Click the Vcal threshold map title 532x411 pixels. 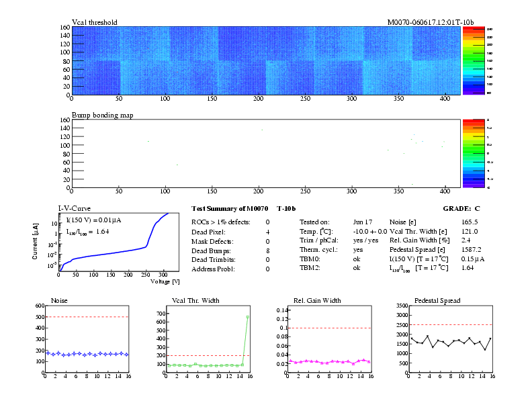coord(95,22)
